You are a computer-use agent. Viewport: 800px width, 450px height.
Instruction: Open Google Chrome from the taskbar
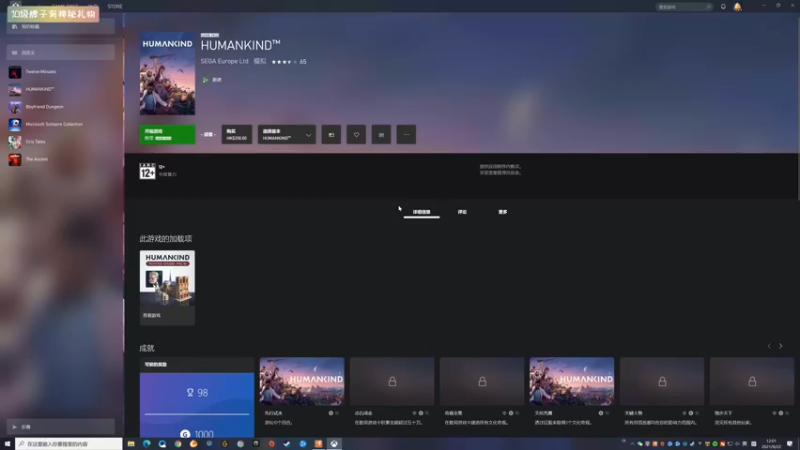[178, 444]
